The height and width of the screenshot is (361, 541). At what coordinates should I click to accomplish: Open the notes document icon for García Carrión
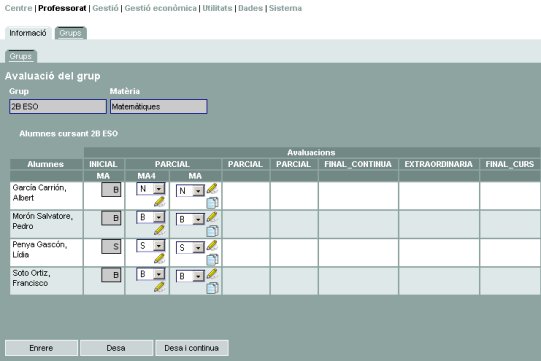coord(212,203)
